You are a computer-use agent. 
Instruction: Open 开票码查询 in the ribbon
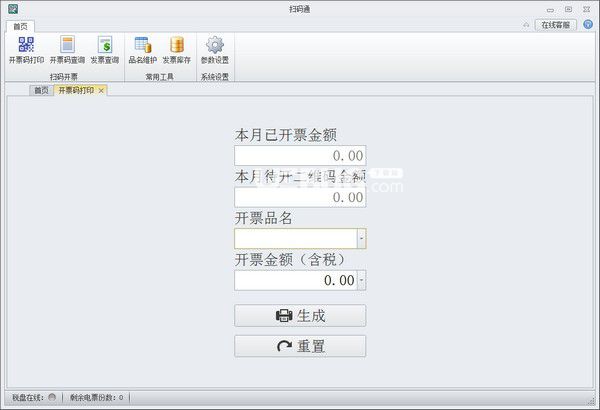(67, 50)
